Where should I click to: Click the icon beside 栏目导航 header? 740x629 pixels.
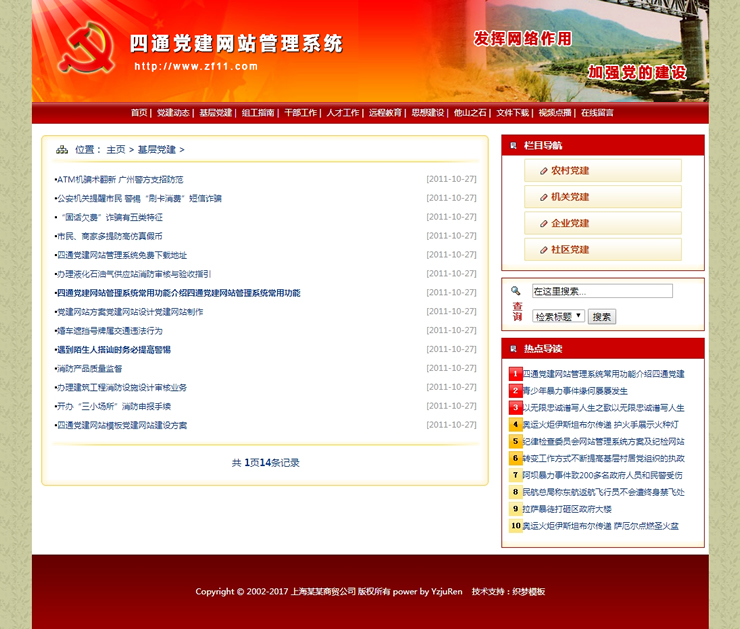(x=513, y=145)
